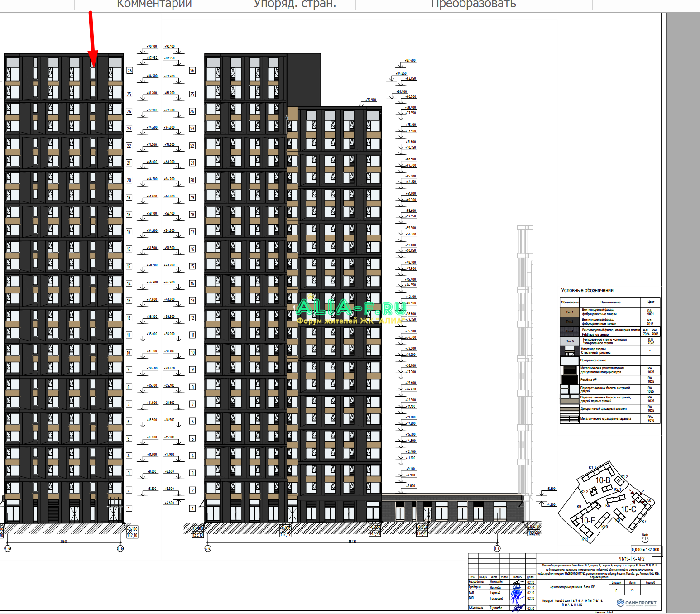
Task: Click the 'Условные обозначения' legend heading
Action: point(587,290)
